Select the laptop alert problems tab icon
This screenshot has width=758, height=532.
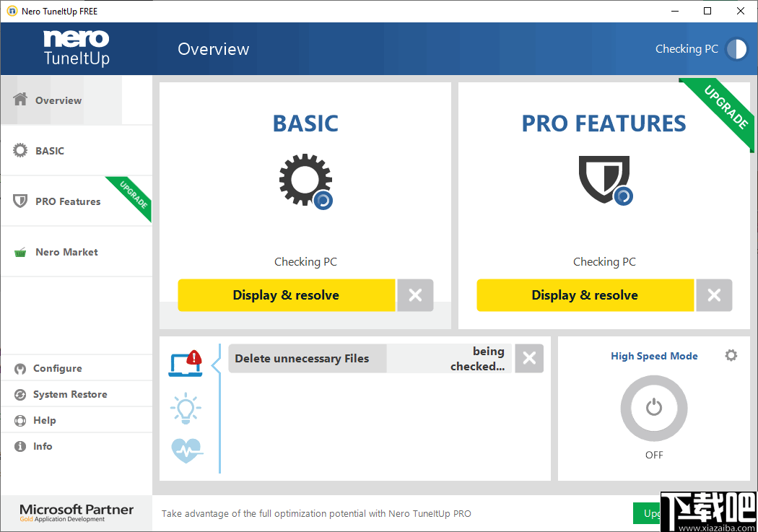(x=186, y=363)
